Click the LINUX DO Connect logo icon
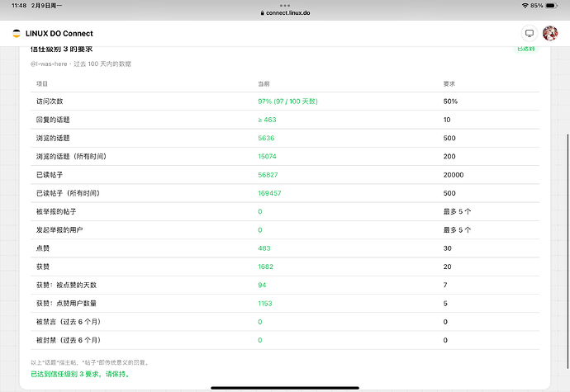The image size is (570, 392). coord(17,34)
